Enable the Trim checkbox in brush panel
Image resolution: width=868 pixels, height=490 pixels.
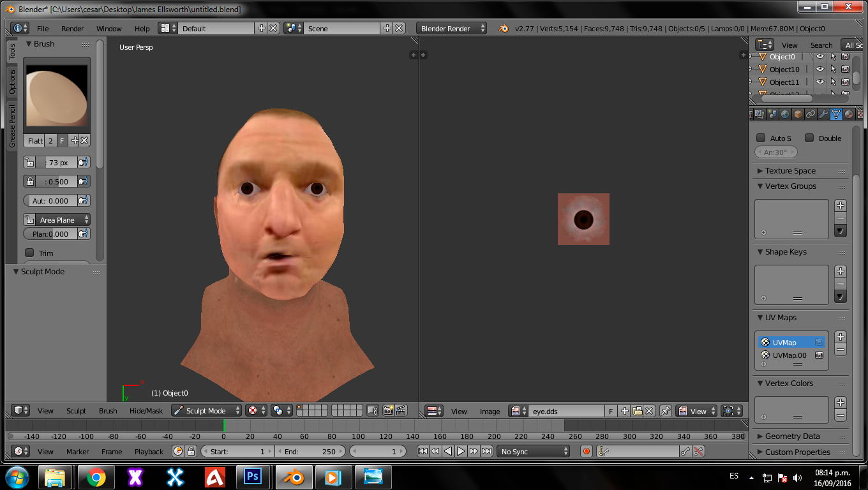[x=29, y=253]
